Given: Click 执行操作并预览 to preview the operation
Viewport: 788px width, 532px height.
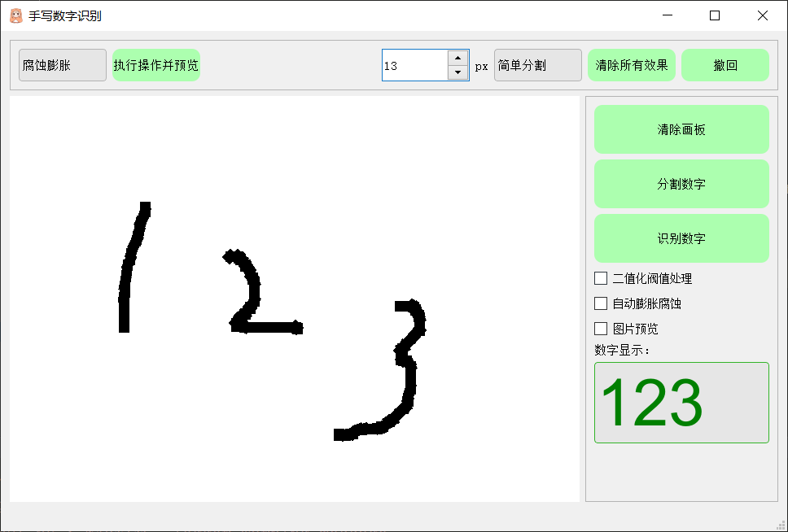Looking at the screenshot, I should pos(155,64).
